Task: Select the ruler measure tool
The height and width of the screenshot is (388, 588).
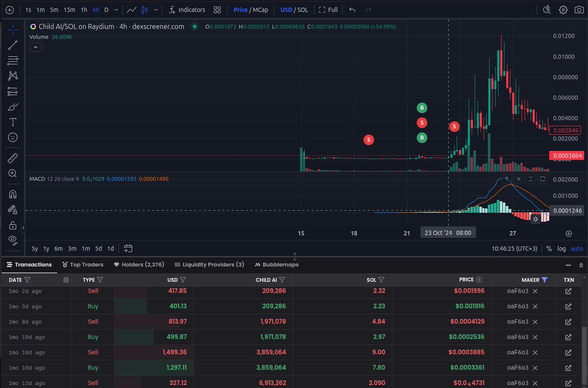Action: click(13, 157)
